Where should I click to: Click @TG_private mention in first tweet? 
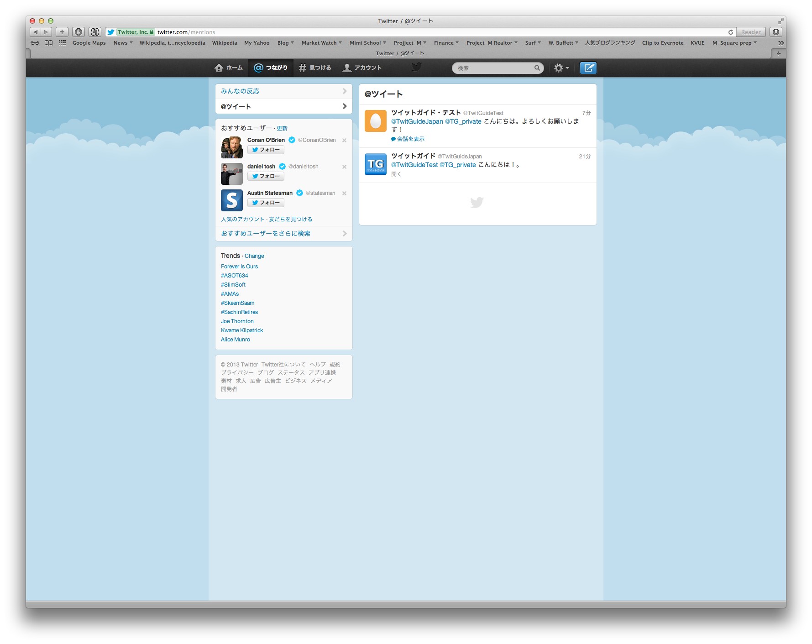click(463, 121)
